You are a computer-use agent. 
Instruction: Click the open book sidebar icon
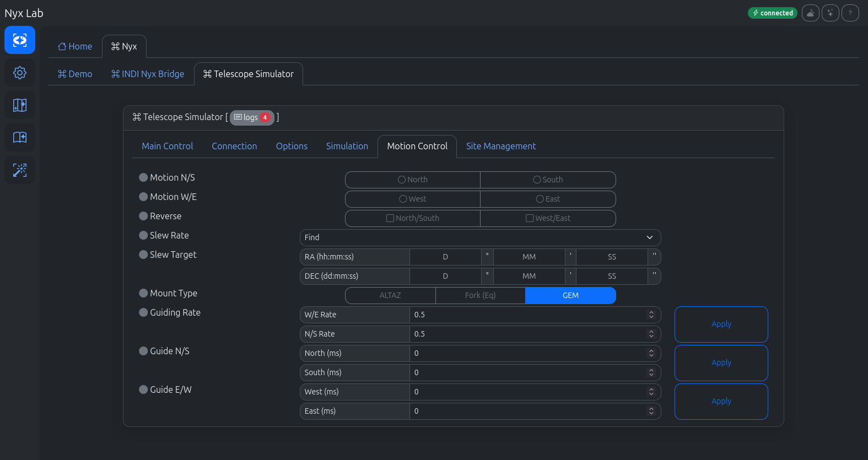pos(20,138)
